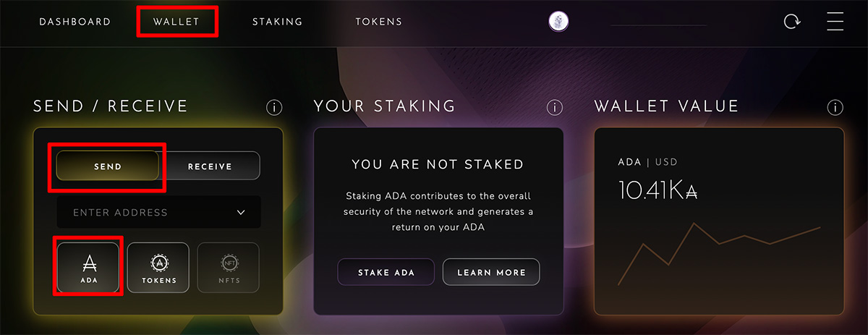This screenshot has height=335, width=868.
Task: Open the Dashboard tab
Action: (75, 22)
